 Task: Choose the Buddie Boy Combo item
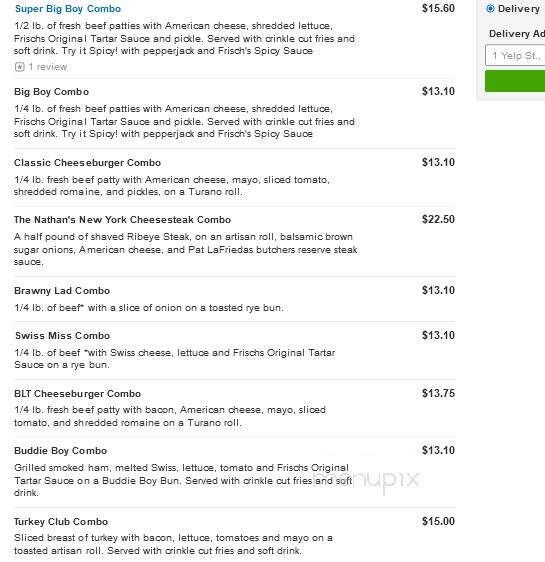60,451
